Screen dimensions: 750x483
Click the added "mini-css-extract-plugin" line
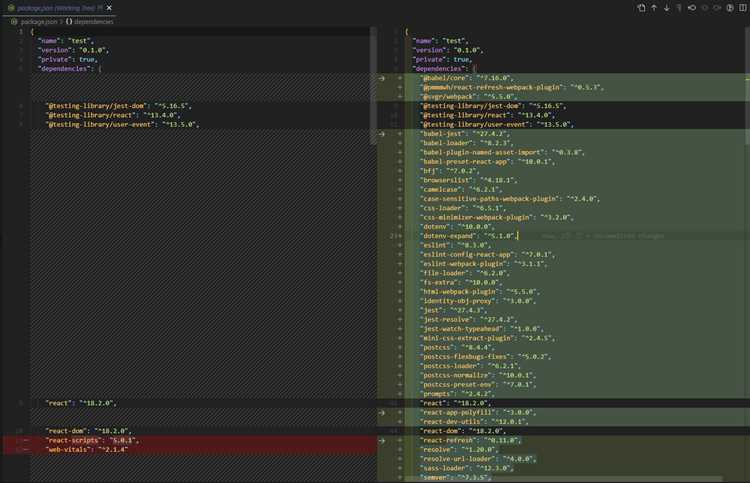[x=488, y=338]
